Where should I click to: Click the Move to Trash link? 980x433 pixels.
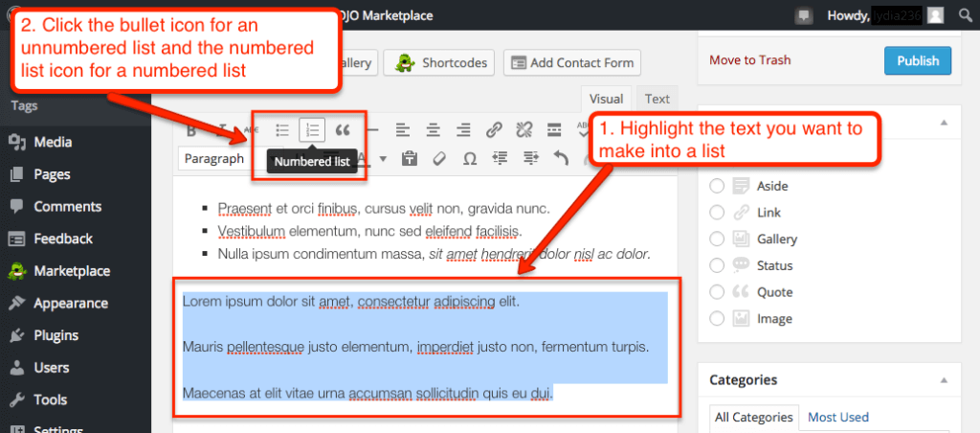point(750,60)
